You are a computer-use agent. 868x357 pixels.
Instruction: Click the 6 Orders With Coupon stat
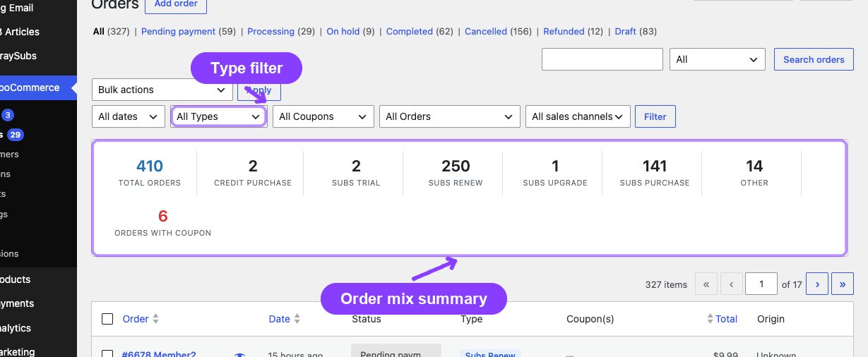[163, 222]
